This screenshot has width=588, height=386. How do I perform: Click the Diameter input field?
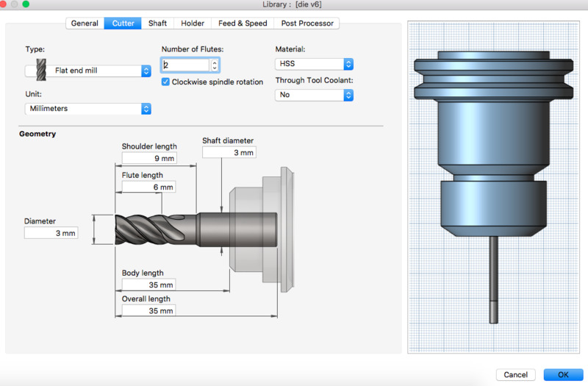[51, 232]
